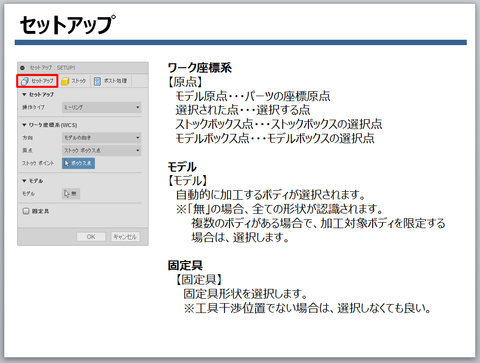Open the セットアップ tab
Screen dimensions: 480x363
37,81
